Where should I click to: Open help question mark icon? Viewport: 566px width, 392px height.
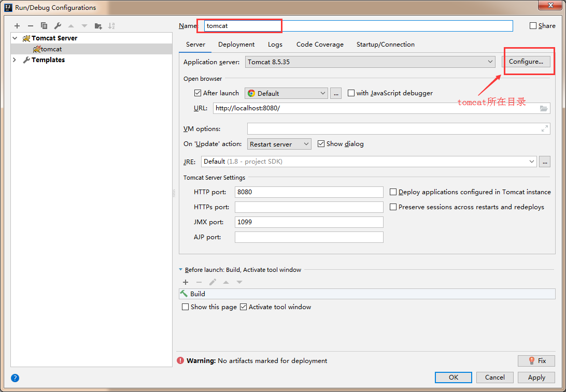tap(15, 378)
